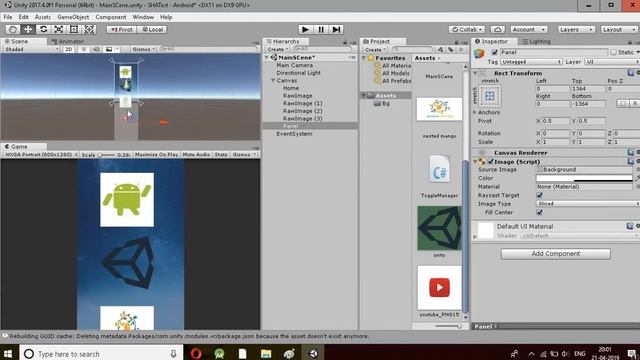
Task: Select the Hand tool in toolbar
Action: 13,29
